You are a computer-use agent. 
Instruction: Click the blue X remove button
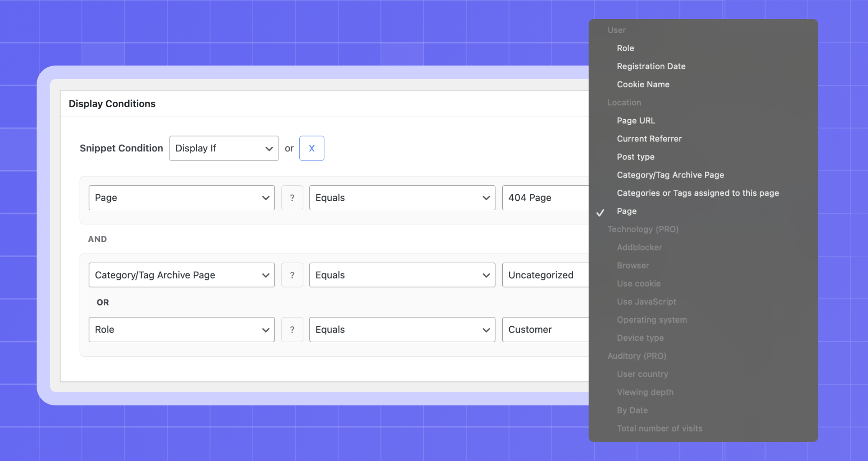311,148
